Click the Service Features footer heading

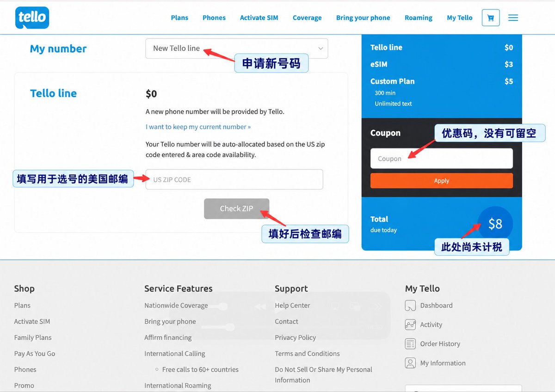pos(179,288)
